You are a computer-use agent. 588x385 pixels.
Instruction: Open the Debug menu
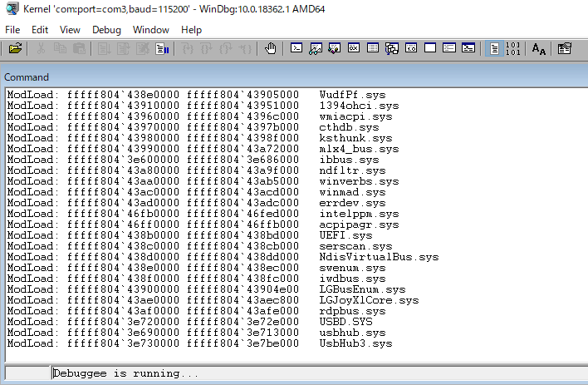coord(106,30)
